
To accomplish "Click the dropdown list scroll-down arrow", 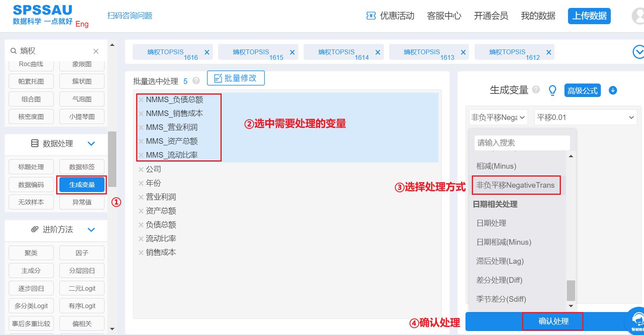I will click(571, 306).
